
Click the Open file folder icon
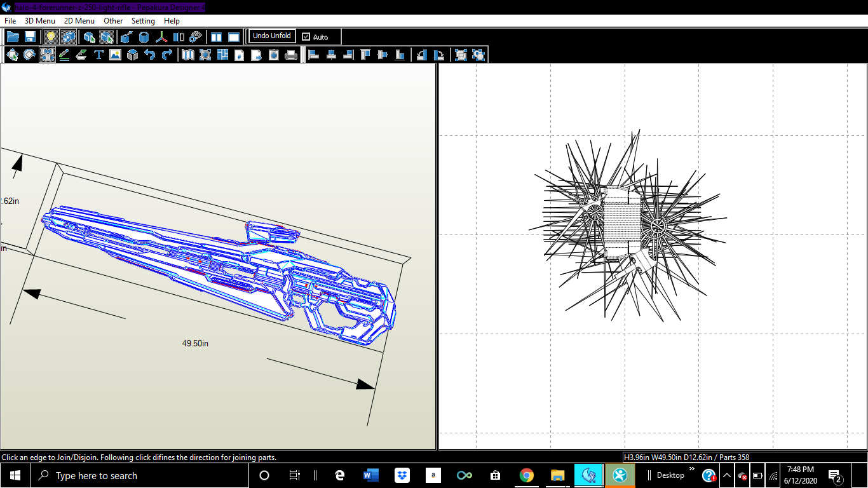[x=13, y=37]
